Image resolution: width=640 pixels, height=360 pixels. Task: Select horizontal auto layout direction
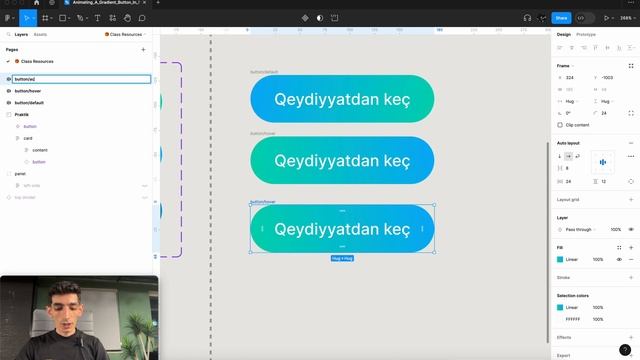(568, 156)
